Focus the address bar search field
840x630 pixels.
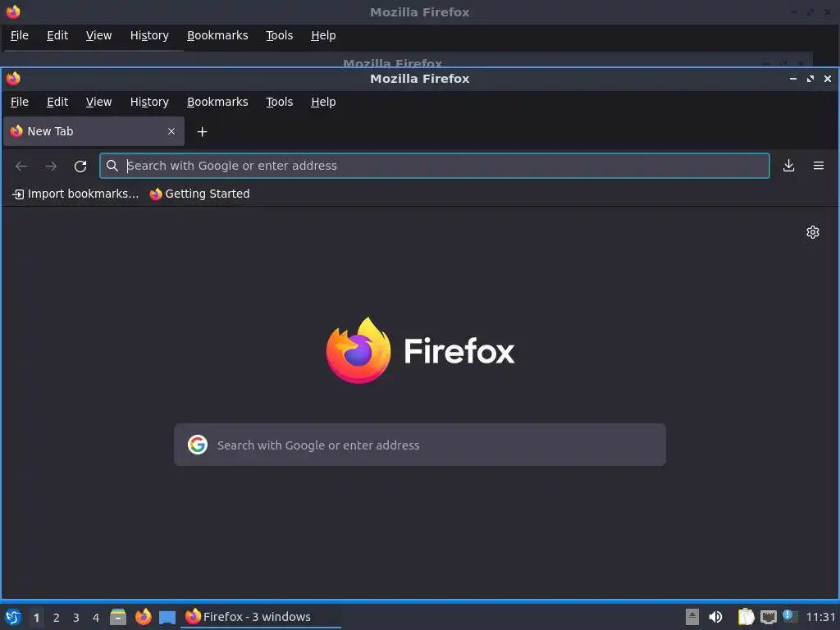[435, 166]
